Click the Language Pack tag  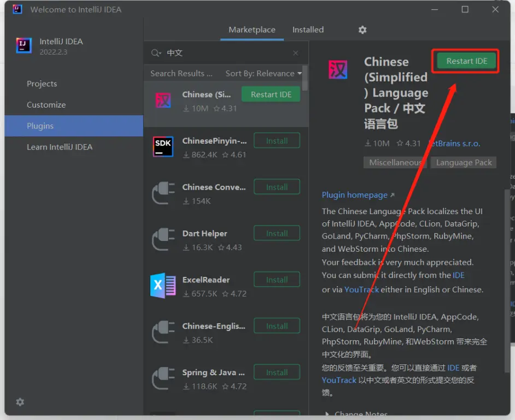point(464,162)
